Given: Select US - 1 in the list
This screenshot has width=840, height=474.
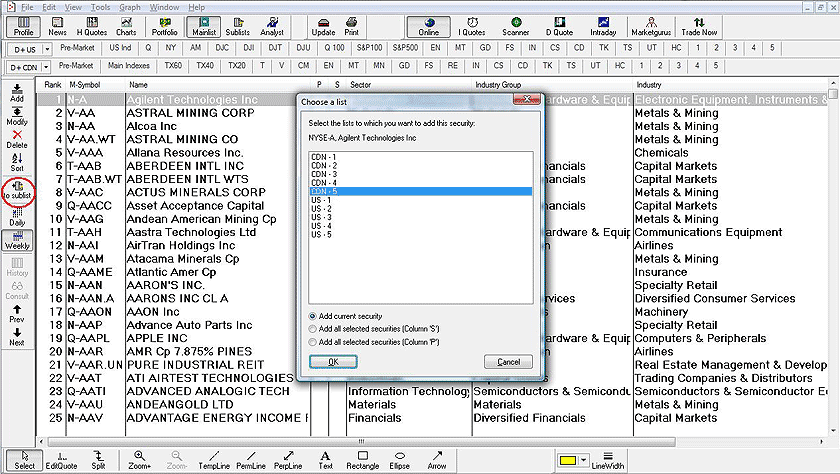Looking at the screenshot, I should tap(421, 200).
